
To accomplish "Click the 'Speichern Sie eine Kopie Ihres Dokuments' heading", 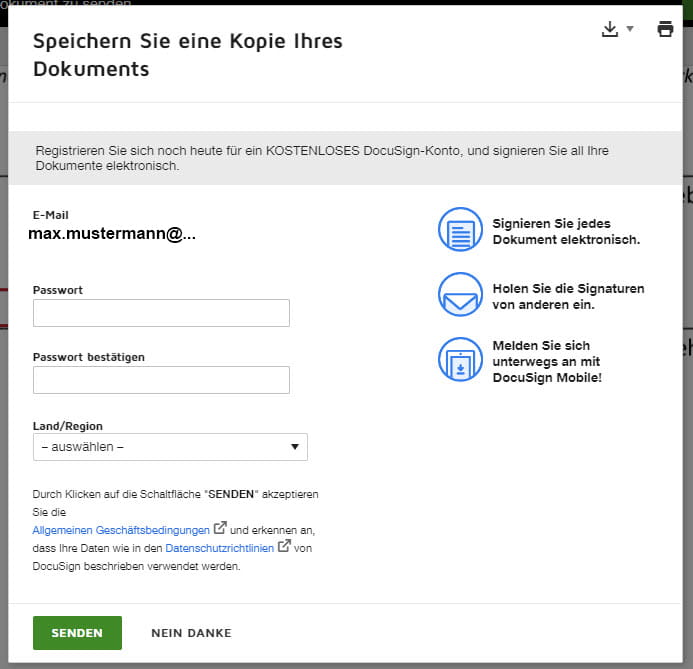I will [188, 55].
